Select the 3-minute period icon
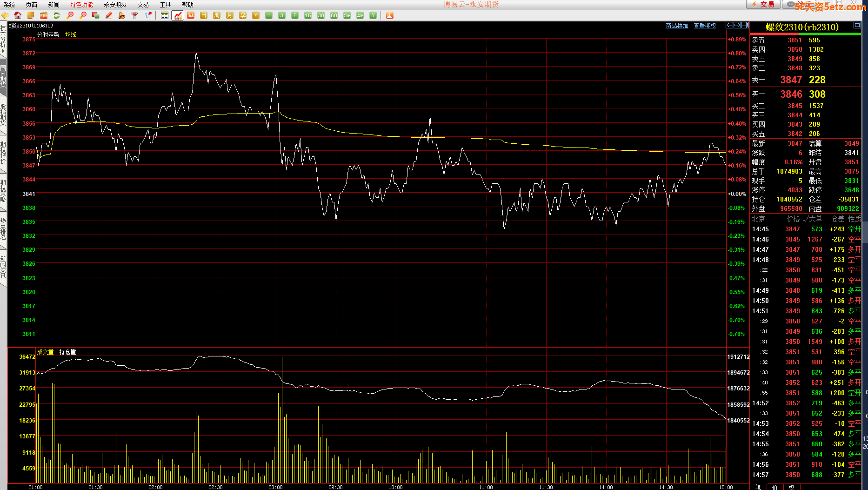Viewport: 868px width, 490px height. pos(282,15)
